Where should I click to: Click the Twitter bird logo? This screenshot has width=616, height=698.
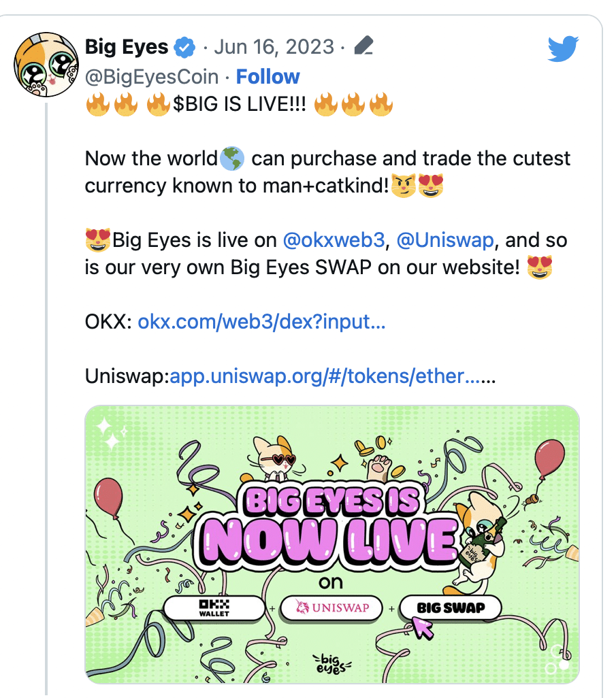[x=563, y=48]
